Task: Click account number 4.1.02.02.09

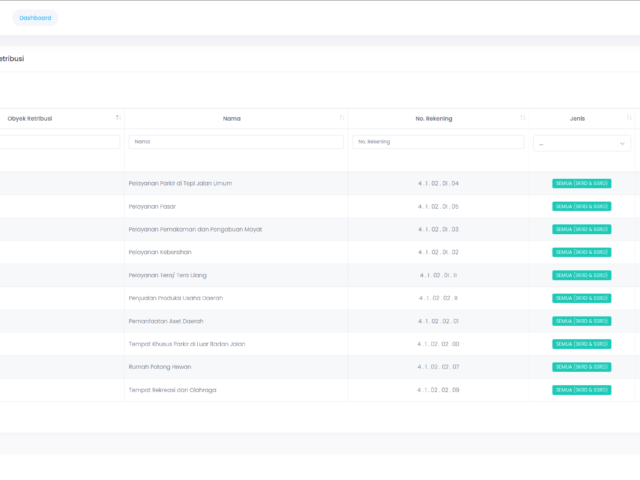Action: [438, 390]
